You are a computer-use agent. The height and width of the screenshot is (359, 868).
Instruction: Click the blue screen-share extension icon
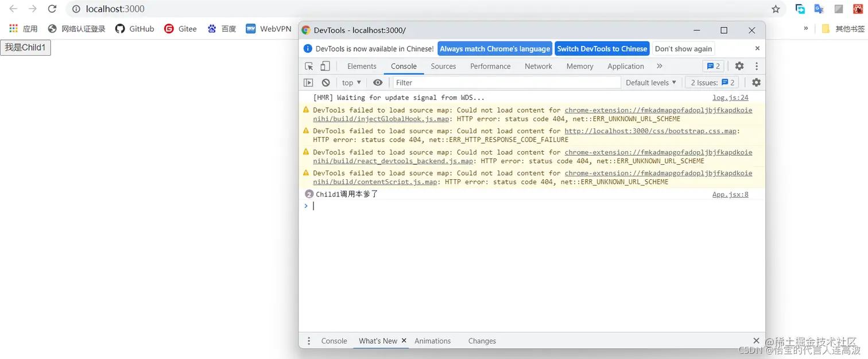(x=800, y=9)
